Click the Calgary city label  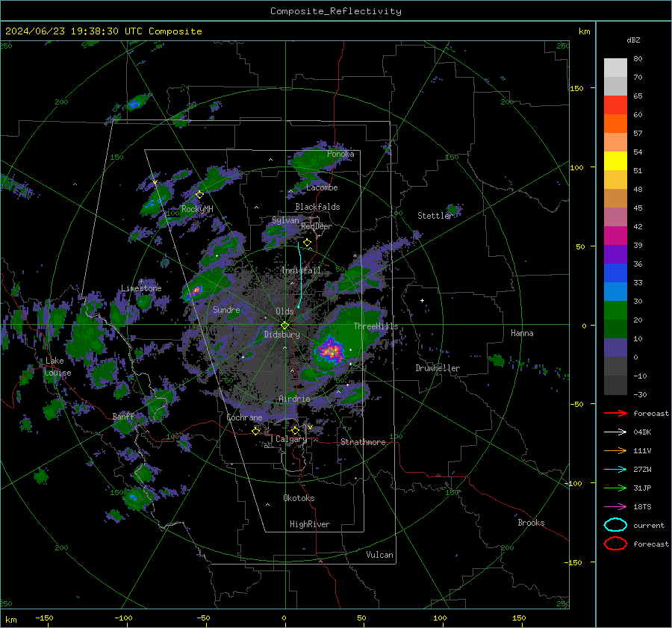[x=291, y=439]
